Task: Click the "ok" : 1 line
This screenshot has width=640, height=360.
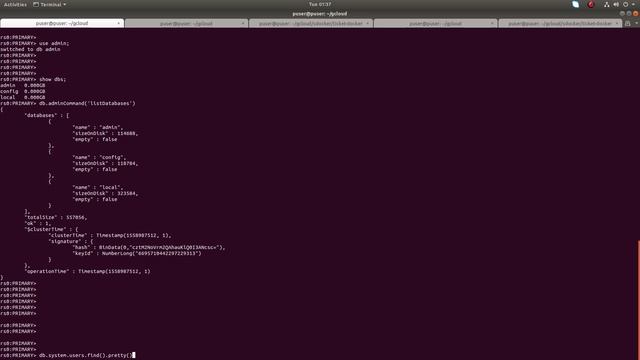Action: [x=38, y=223]
